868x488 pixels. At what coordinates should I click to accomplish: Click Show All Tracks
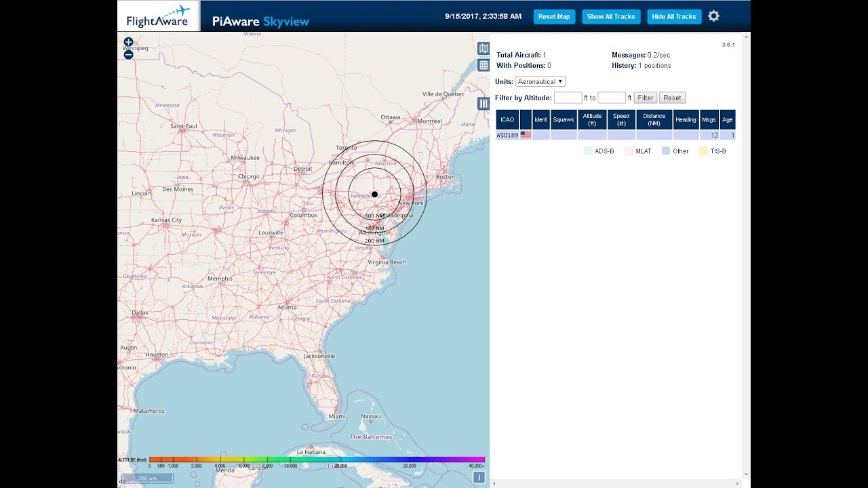611,16
